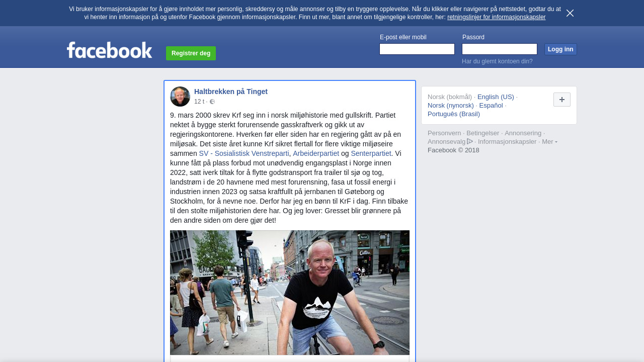
Task: Open Har du glemt kontoen din link
Action: 497,61
